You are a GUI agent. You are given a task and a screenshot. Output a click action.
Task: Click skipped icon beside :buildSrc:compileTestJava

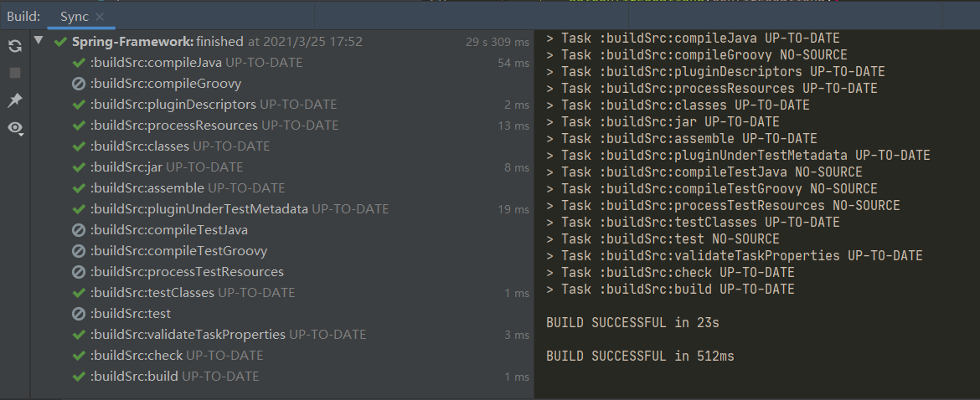point(79,230)
